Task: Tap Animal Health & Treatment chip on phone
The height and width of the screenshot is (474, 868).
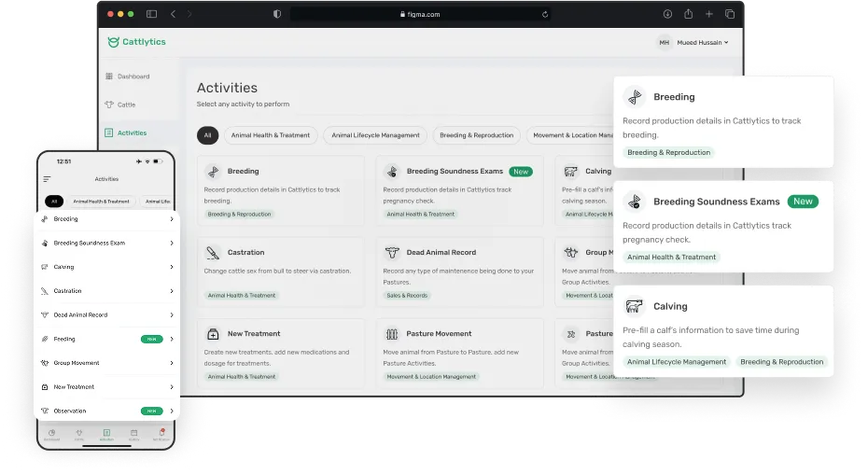Action: click(x=102, y=202)
